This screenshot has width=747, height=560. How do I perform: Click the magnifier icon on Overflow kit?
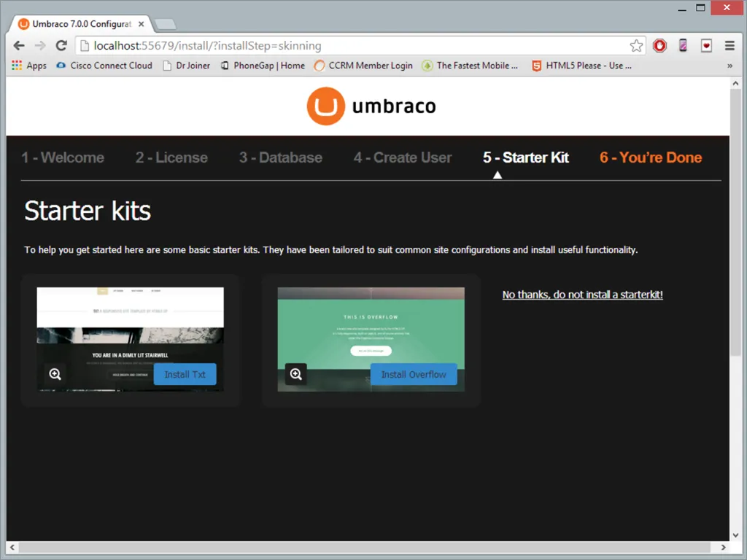pyautogui.click(x=295, y=374)
